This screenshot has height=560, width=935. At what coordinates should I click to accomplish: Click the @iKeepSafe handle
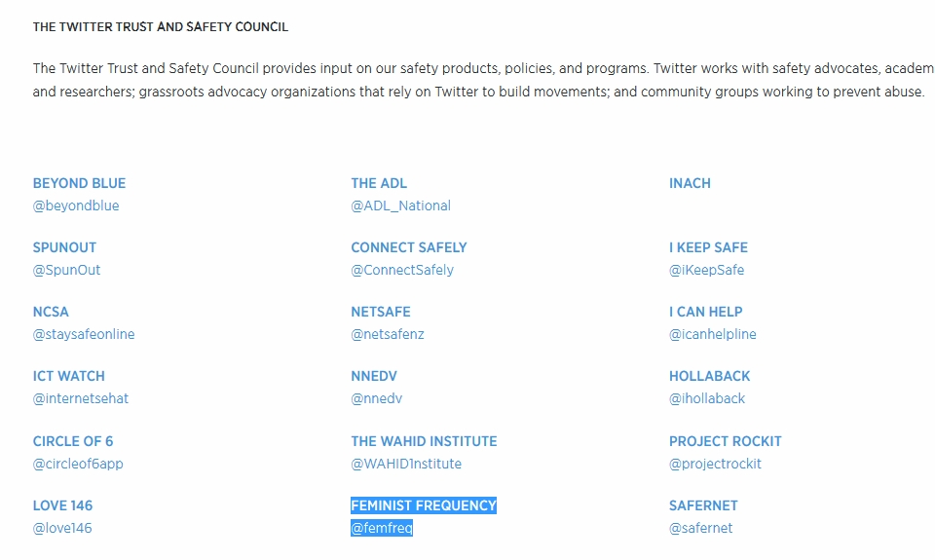[706, 270]
